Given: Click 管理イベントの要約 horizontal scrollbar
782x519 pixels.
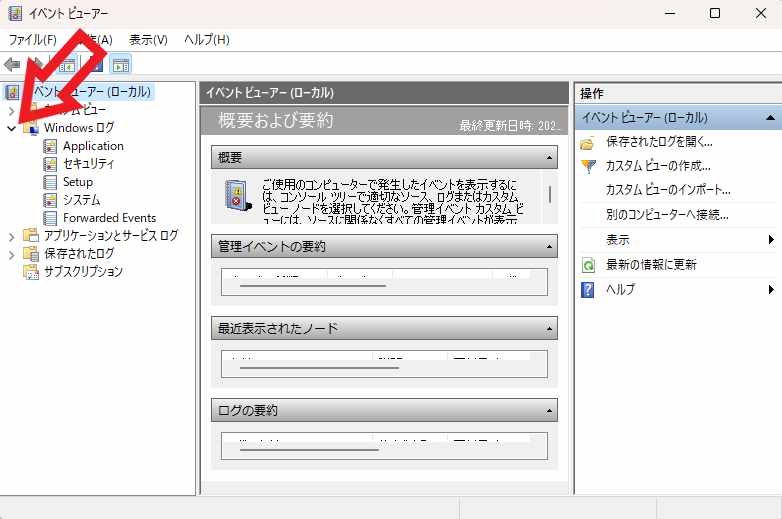Looking at the screenshot, I should [x=313, y=286].
